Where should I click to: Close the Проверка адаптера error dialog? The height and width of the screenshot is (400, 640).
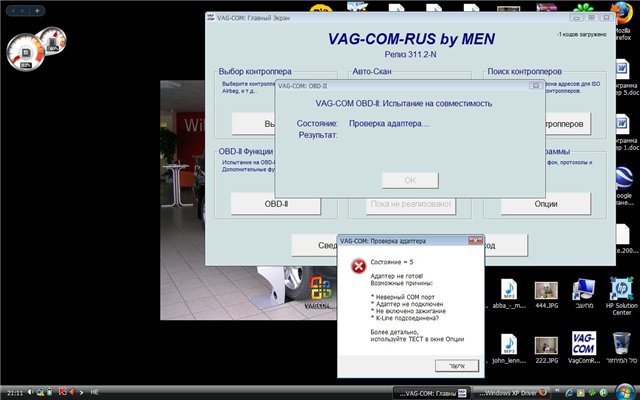[475, 241]
